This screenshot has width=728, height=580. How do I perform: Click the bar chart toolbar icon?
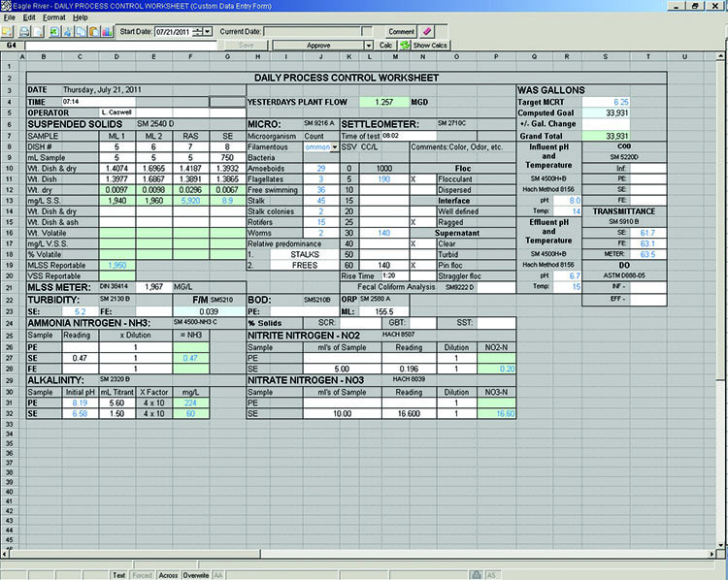click(x=106, y=32)
